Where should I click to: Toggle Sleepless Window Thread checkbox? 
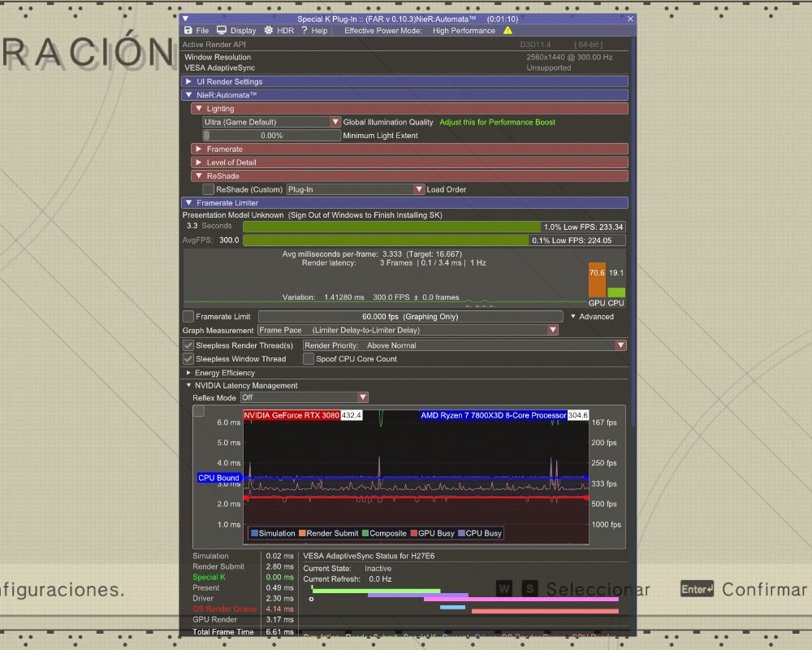[x=188, y=358]
